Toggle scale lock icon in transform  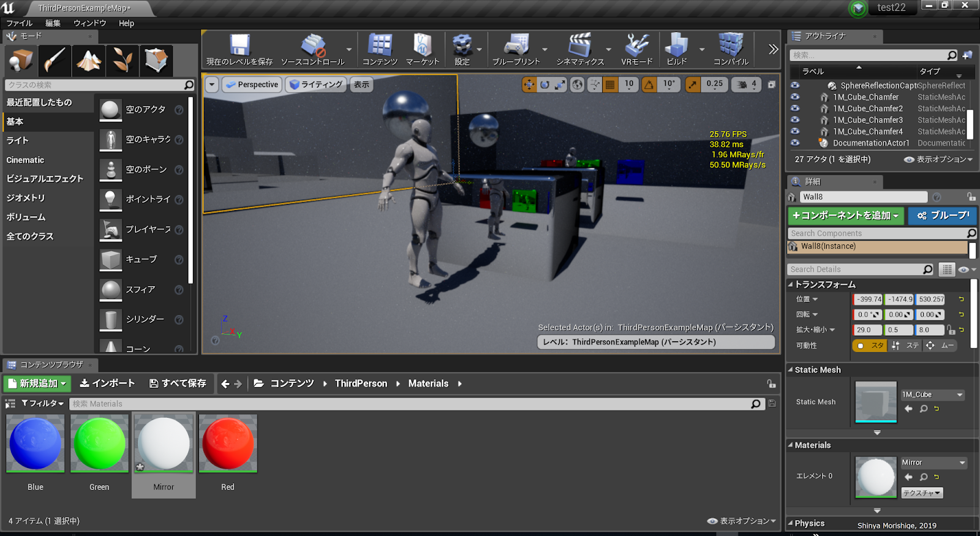coord(951,330)
